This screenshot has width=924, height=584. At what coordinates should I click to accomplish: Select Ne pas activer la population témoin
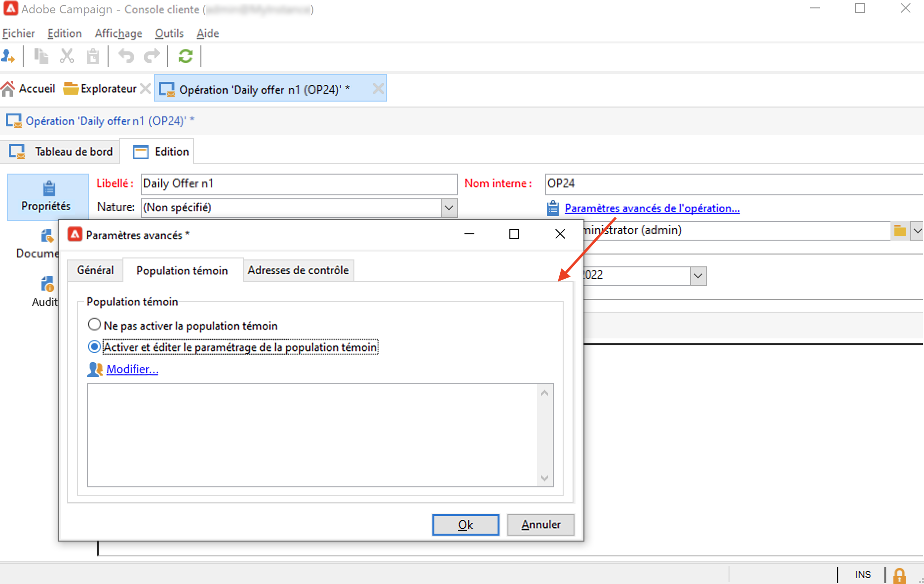(183, 326)
